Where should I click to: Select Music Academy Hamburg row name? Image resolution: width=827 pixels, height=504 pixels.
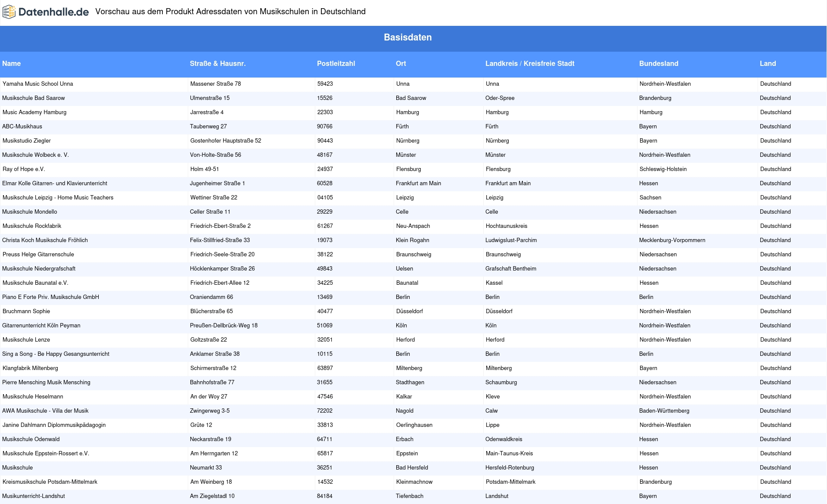[x=34, y=112]
